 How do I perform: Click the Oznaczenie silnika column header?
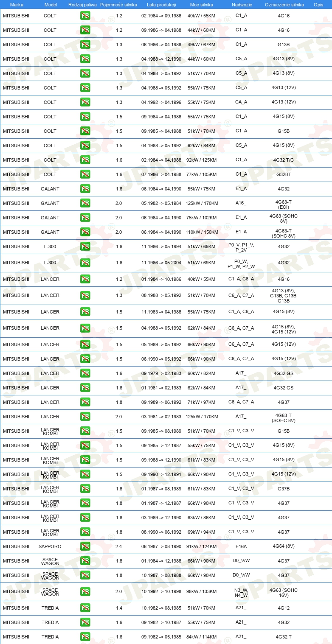point(284,5)
